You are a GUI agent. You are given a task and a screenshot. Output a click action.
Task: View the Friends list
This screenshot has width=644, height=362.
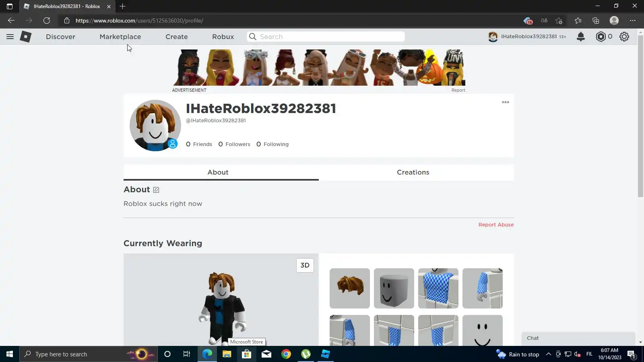coord(199,144)
